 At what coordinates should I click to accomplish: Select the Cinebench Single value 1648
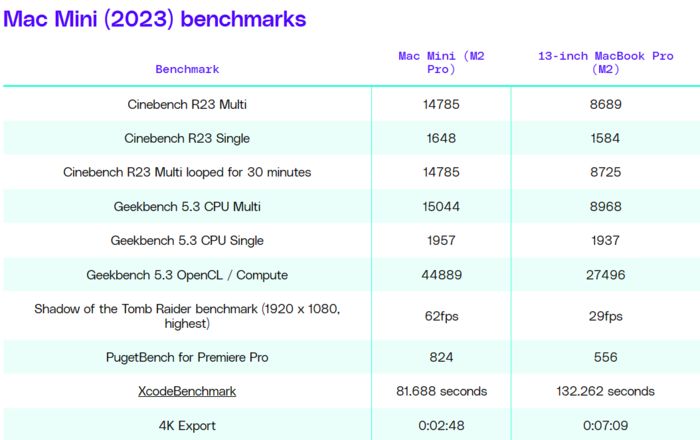441,138
